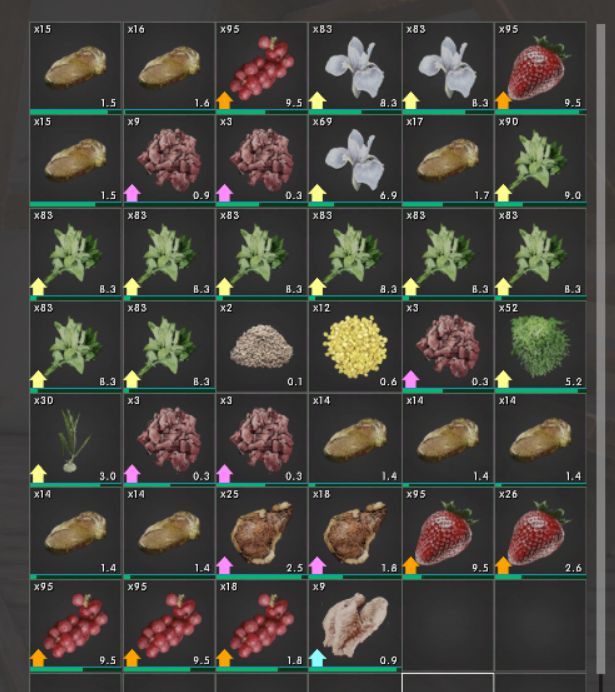Click the inventory vertical scrollbar

point(600,349)
